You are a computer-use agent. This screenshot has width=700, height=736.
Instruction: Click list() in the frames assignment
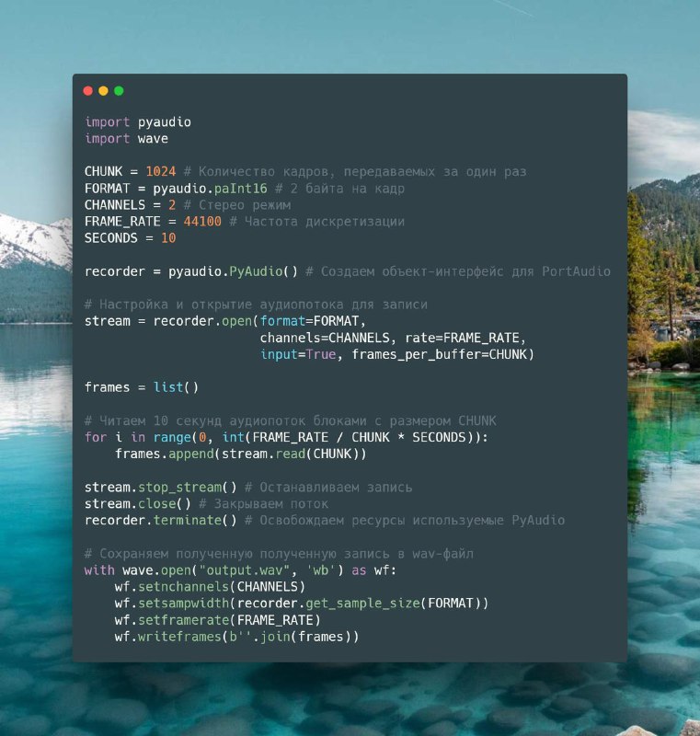point(176,387)
